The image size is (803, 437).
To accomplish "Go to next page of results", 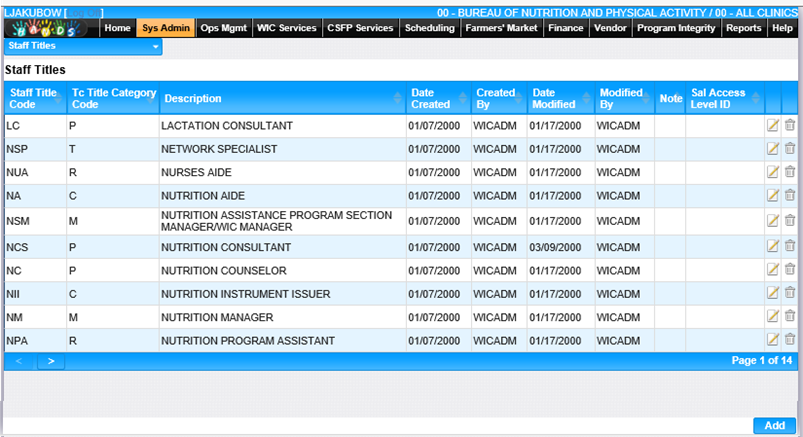I will (51, 361).
